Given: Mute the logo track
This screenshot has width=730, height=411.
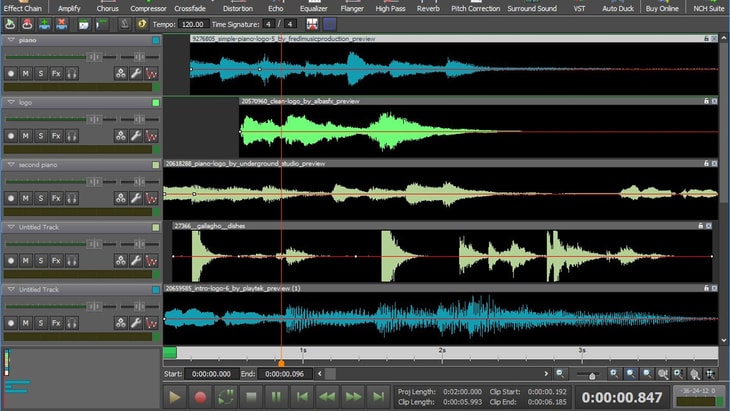Looking at the screenshot, I should [x=26, y=135].
